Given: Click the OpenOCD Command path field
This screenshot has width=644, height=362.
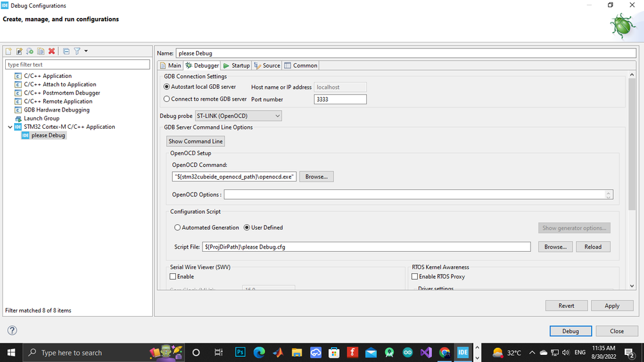Looking at the screenshot, I should pos(234,177).
